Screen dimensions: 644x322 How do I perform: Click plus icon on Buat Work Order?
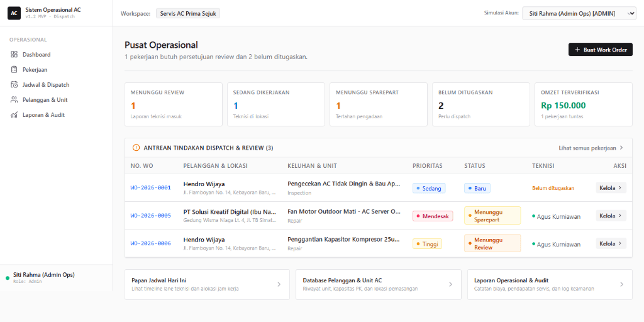(x=577, y=50)
